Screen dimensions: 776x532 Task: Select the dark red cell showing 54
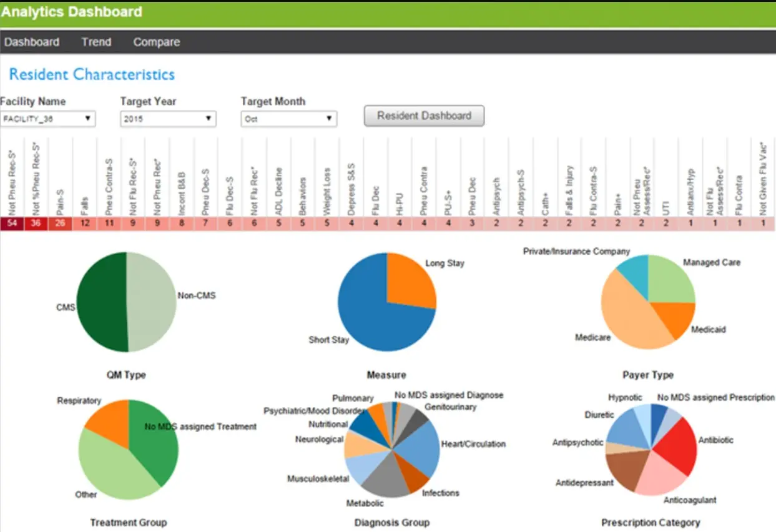(x=11, y=223)
